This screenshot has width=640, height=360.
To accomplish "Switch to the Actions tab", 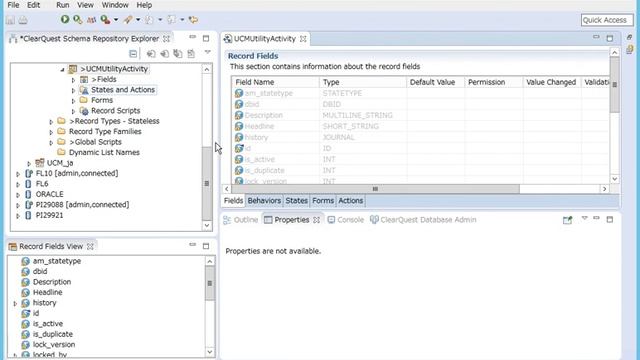I will point(350,201).
